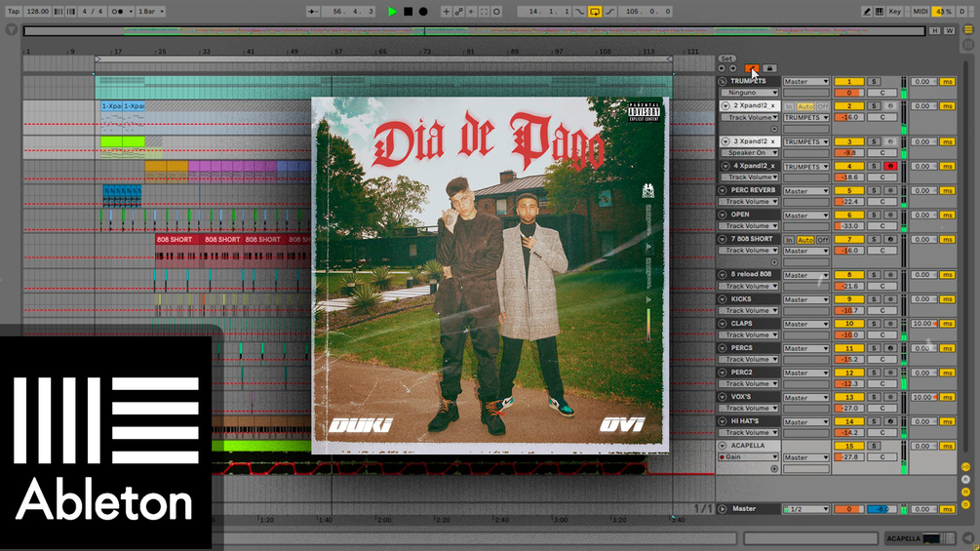Show detail view triangle bottom right

click(968, 538)
